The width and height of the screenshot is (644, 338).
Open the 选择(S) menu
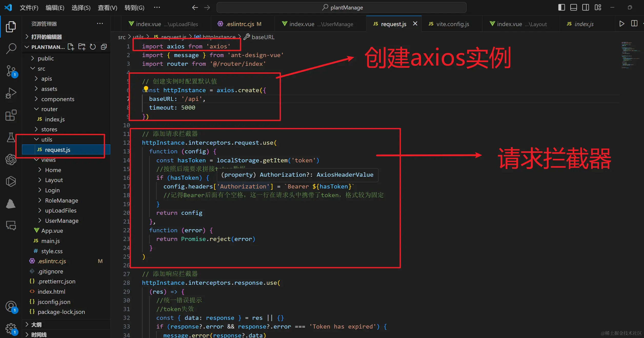(81, 8)
